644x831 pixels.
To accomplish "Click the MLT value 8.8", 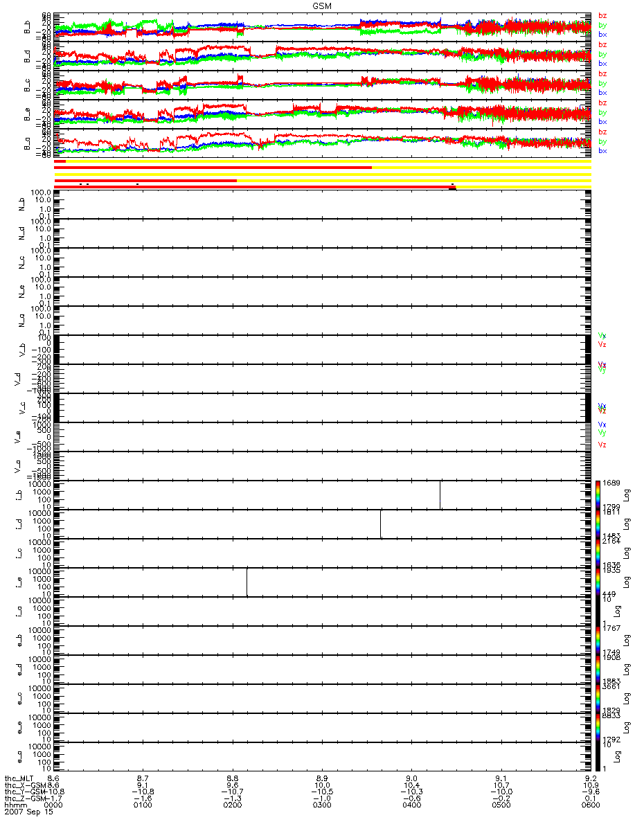I will [233, 778].
